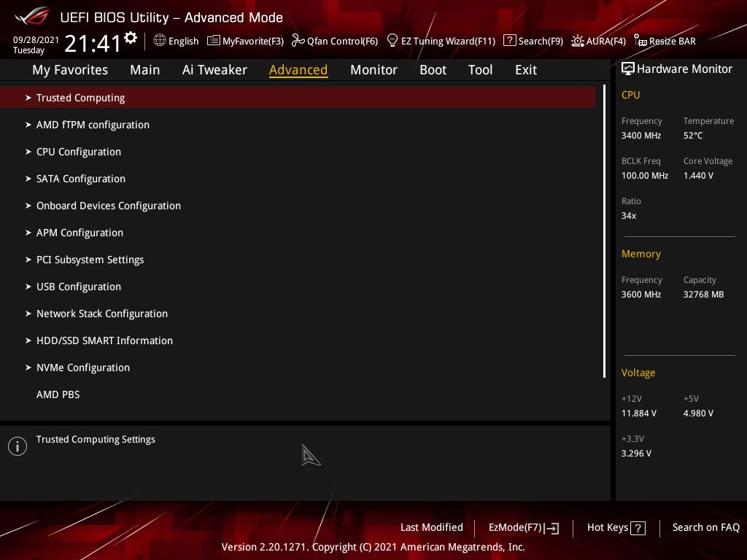Open the SATA Configuration entry

point(81,179)
